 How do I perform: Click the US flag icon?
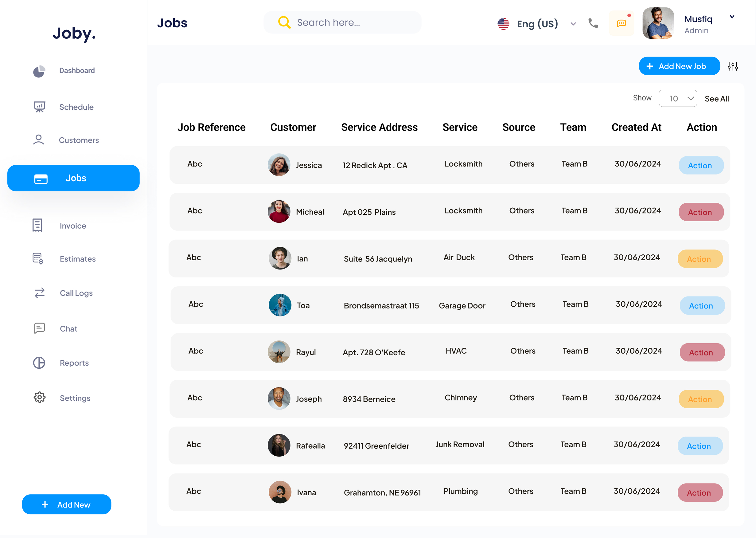[x=503, y=24]
